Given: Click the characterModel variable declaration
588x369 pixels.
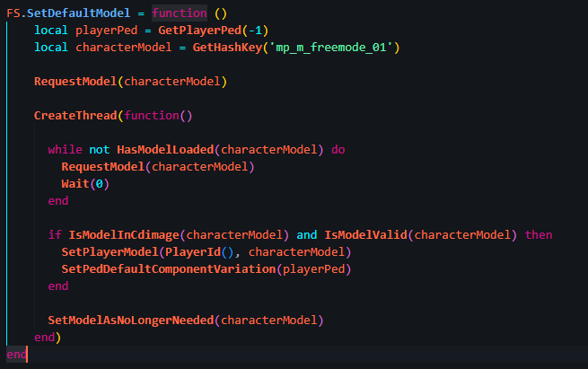Looking at the screenshot, I should tap(124, 48).
